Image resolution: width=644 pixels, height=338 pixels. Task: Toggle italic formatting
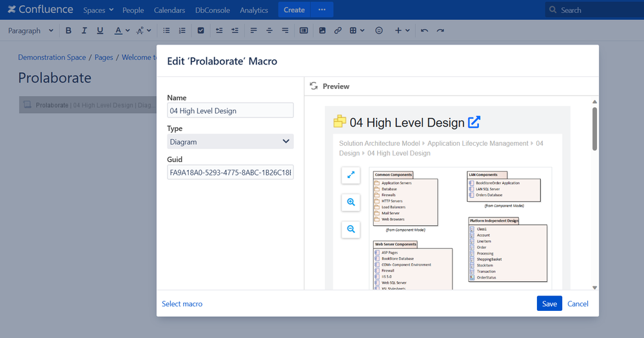click(84, 30)
